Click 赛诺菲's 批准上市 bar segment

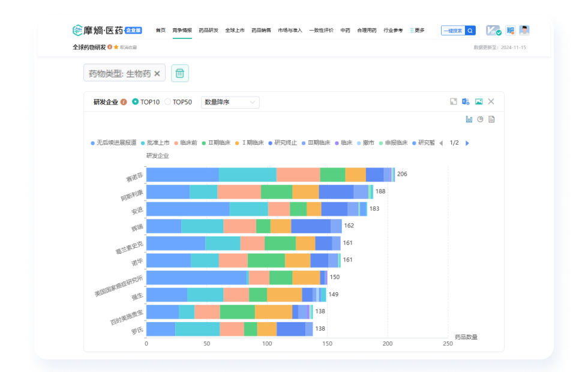pos(247,175)
